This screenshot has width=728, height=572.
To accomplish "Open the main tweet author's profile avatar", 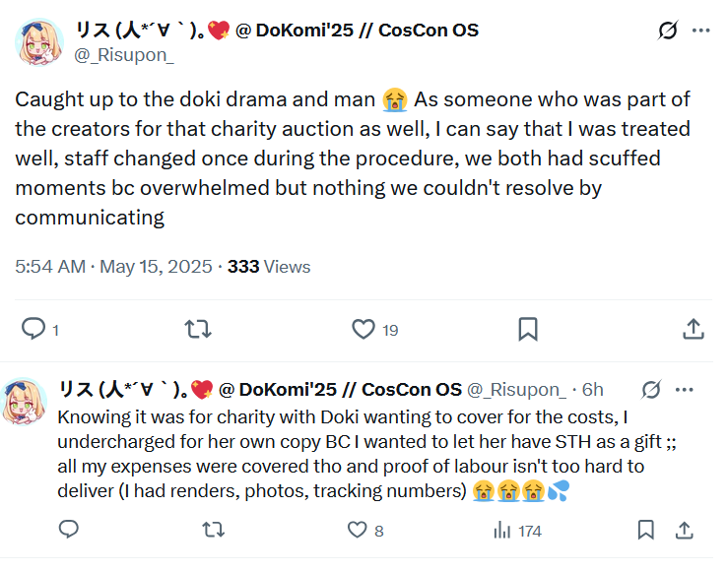I will tap(40, 41).
